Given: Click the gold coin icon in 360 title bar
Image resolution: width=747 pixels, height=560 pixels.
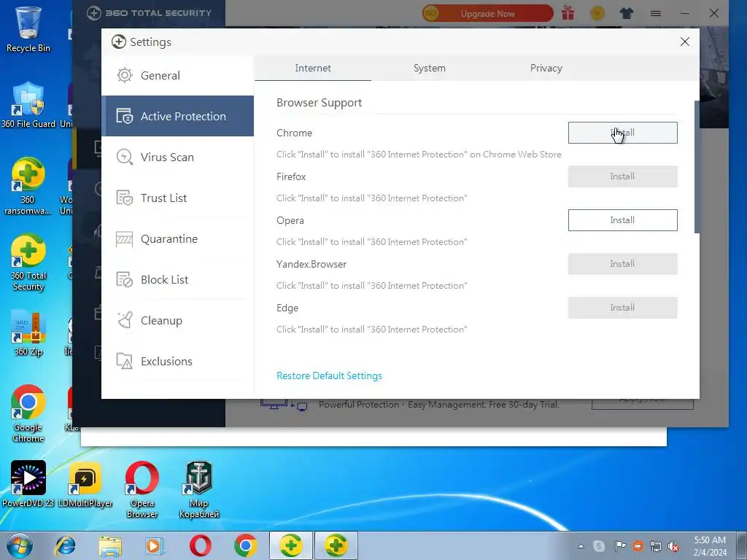Looking at the screenshot, I should (x=597, y=13).
